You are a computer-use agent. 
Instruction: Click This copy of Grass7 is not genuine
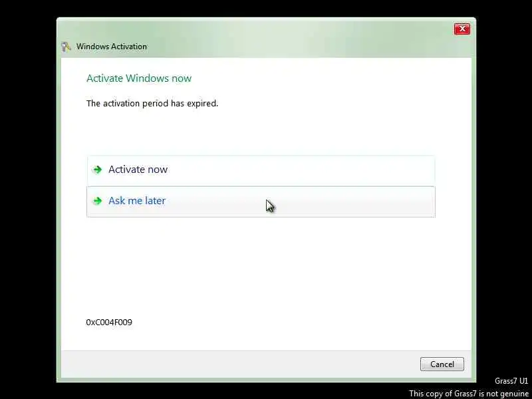point(469,394)
